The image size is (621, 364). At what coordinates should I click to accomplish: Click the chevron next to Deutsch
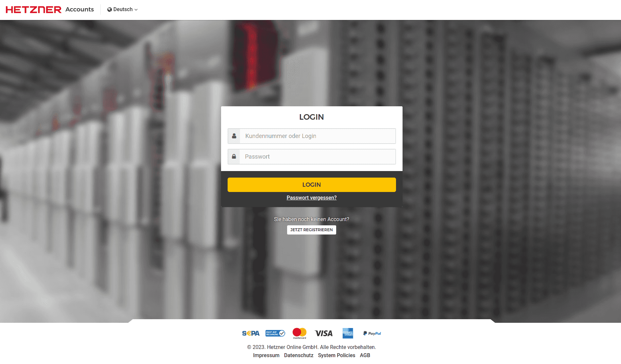pyautogui.click(x=136, y=10)
